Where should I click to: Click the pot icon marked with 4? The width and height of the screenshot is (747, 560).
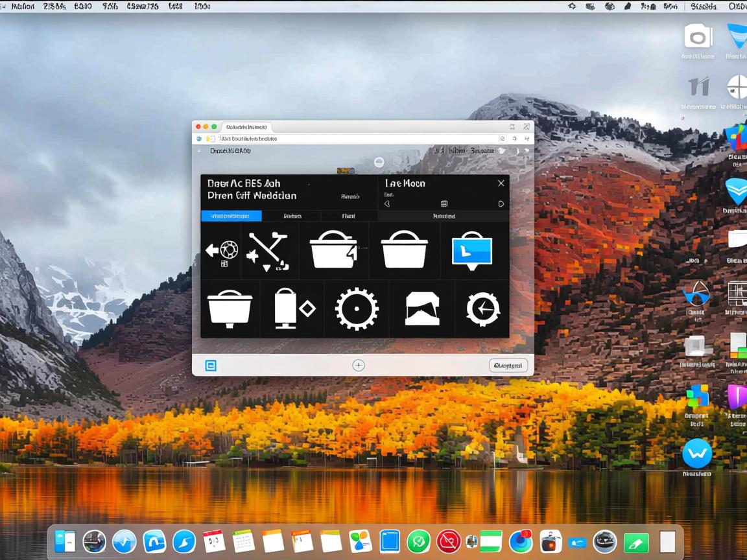(334, 250)
